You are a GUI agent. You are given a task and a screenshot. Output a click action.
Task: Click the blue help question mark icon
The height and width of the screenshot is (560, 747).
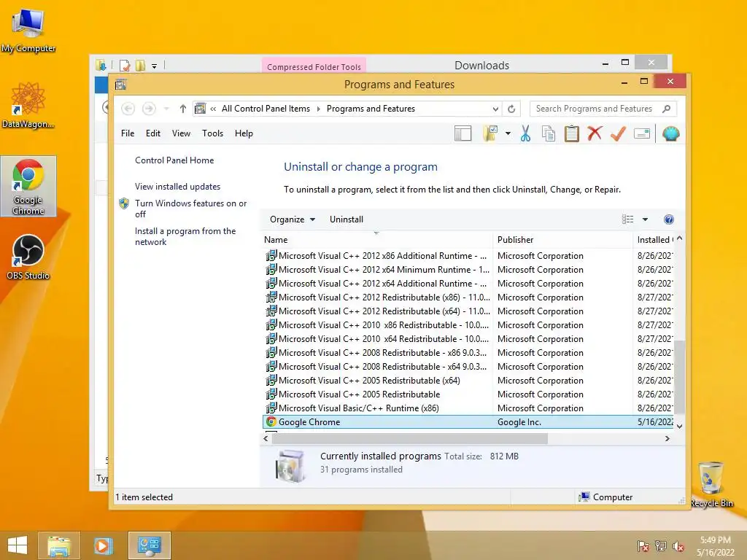(x=669, y=219)
